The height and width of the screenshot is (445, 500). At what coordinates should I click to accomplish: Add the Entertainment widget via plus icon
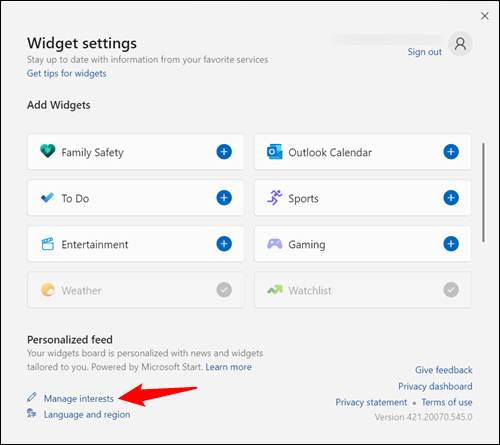224,244
